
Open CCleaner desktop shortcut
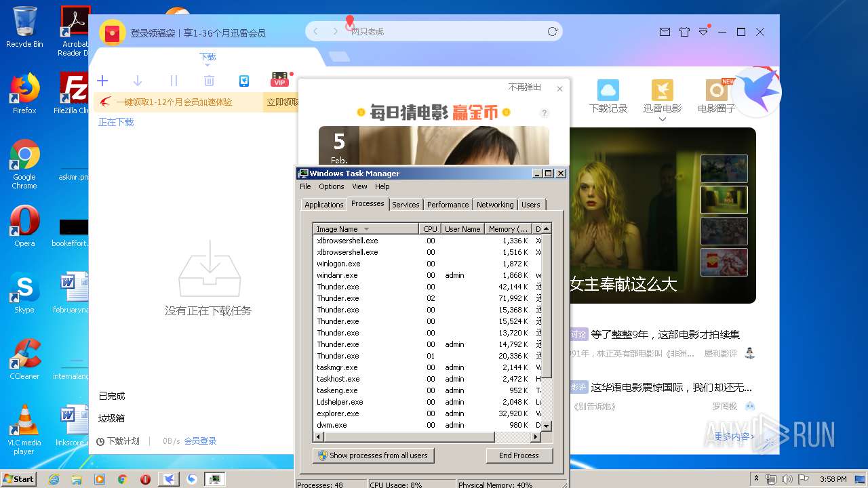(x=24, y=359)
